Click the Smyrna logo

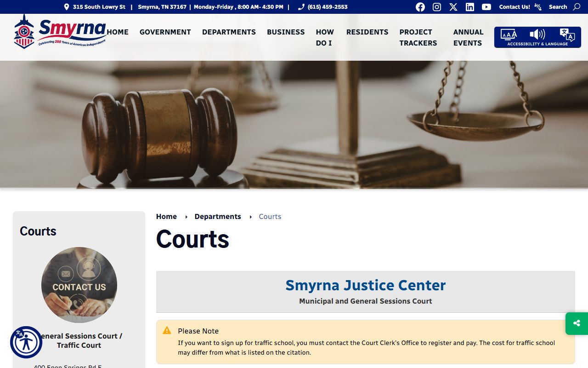tap(60, 31)
